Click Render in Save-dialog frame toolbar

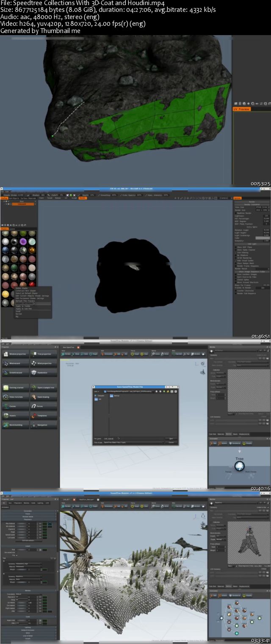66,354
